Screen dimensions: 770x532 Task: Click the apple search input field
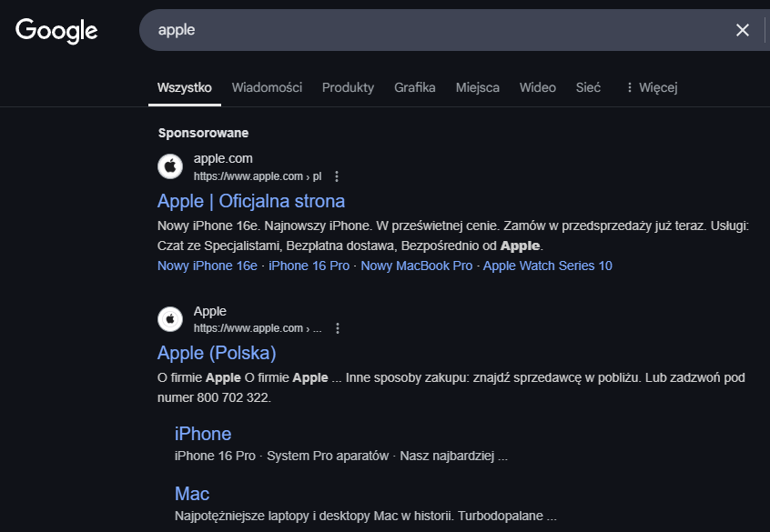coord(432,30)
